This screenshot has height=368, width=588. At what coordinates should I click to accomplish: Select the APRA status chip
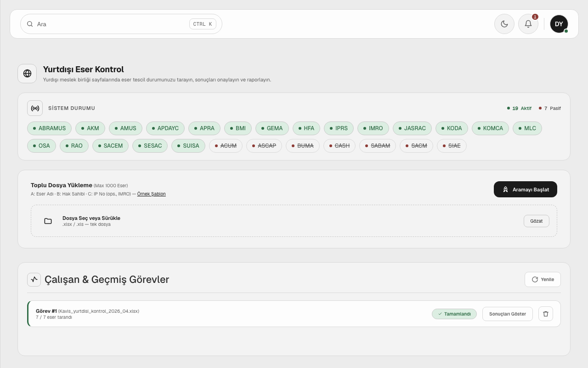(204, 128)
